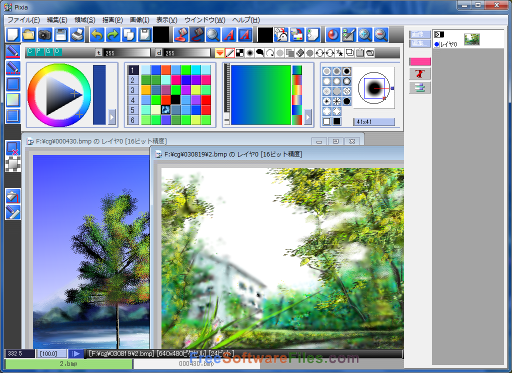Open the 画像(I) menu
Viewport: 512px width, 373px height.
pos(139,20)
